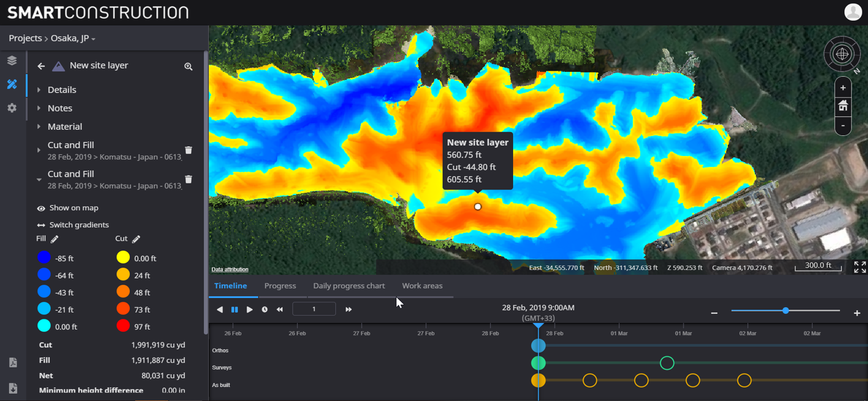Pause the timeline playback
This screenshot has width=868, height=401.
click(234, 309)
